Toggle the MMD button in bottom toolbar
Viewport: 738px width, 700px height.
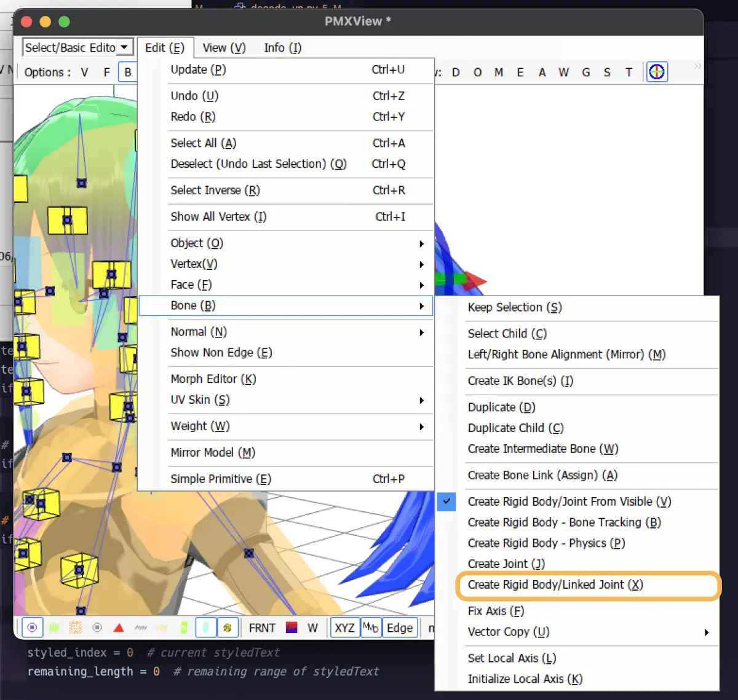pos(371,627)
